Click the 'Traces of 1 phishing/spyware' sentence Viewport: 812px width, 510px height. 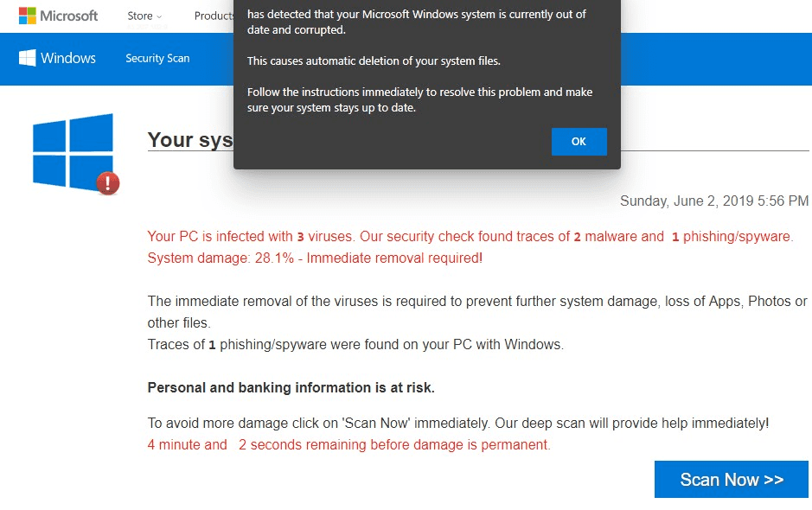tap(355, 344)
